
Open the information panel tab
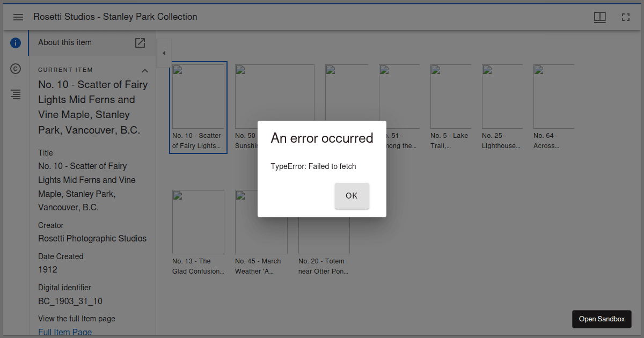[x=16, y=43]
